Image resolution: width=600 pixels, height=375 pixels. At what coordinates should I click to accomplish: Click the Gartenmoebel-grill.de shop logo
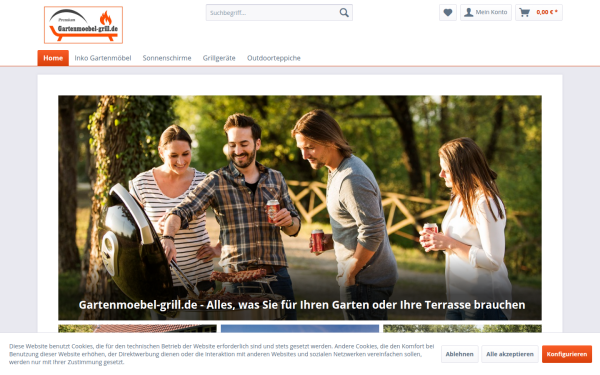tap(83, 25)
